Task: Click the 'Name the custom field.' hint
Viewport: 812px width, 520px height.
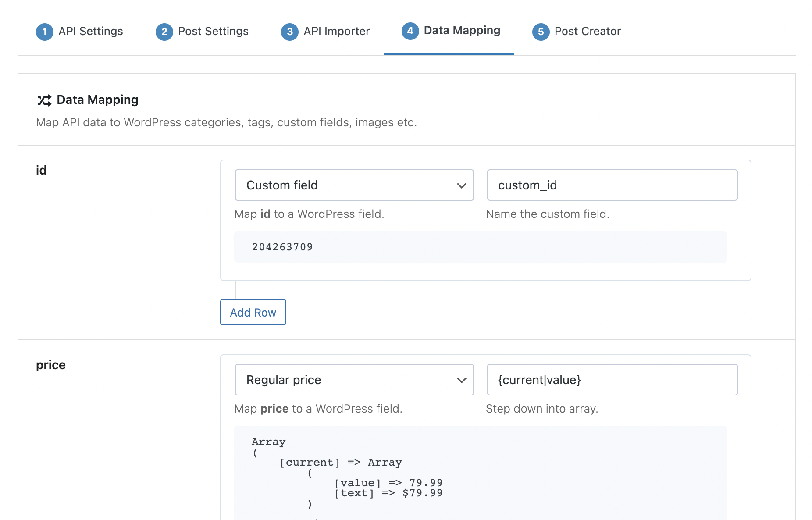Action: click(548, 214)
